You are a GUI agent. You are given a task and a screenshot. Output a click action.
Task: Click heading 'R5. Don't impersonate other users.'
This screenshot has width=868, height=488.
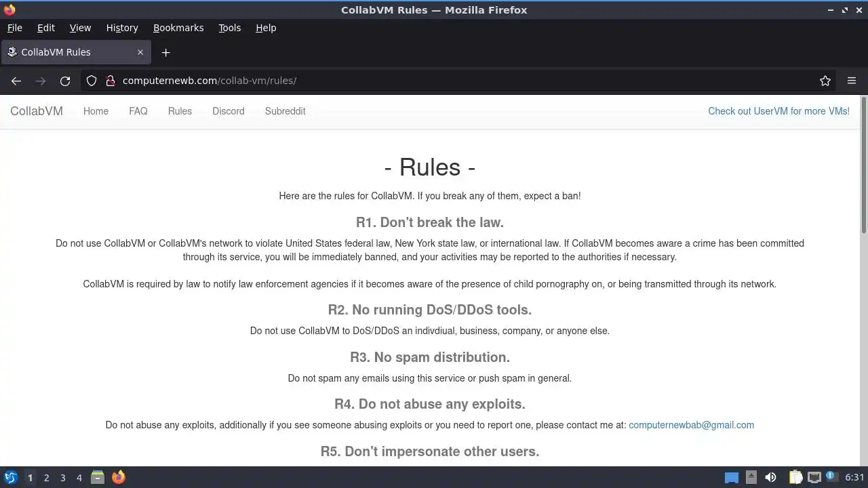click(430, 451)
